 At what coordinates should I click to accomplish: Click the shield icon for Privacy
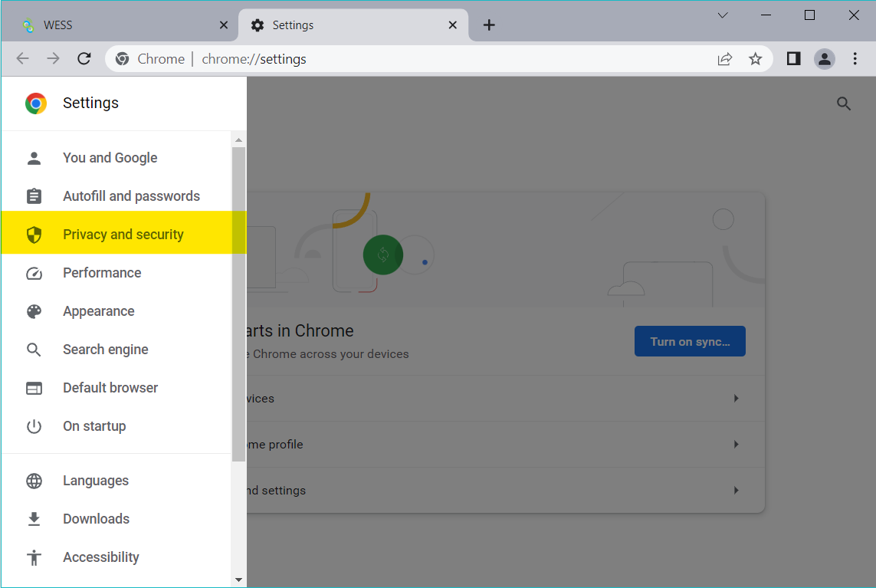coord(34,235)
